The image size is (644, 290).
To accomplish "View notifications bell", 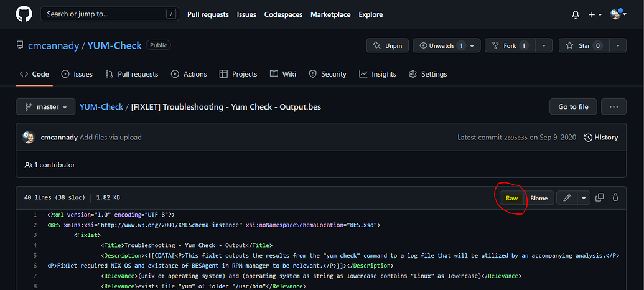I will [576, 14].
